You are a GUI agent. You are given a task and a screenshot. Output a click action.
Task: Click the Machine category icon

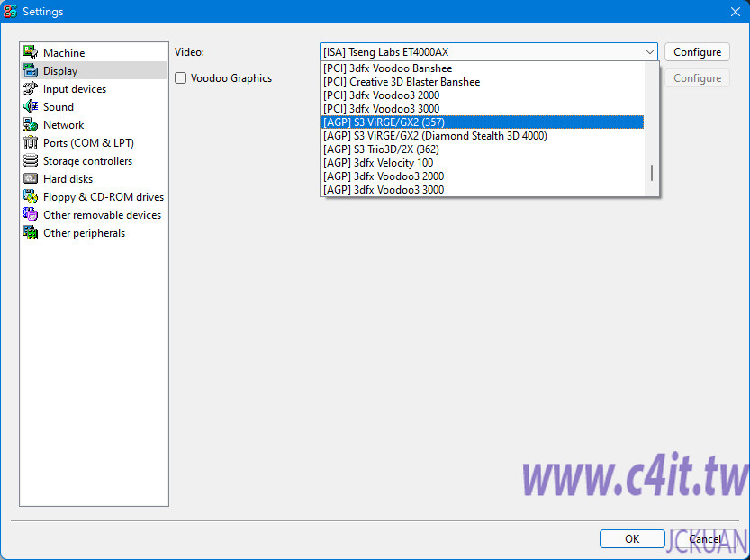tap(31, 52)
